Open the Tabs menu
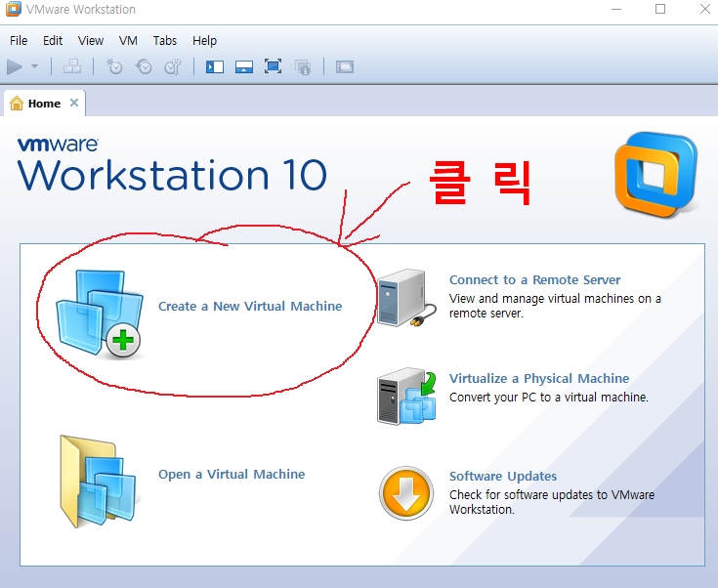The height and width of the screenshot is (588, 718). (x=165, y=41)
